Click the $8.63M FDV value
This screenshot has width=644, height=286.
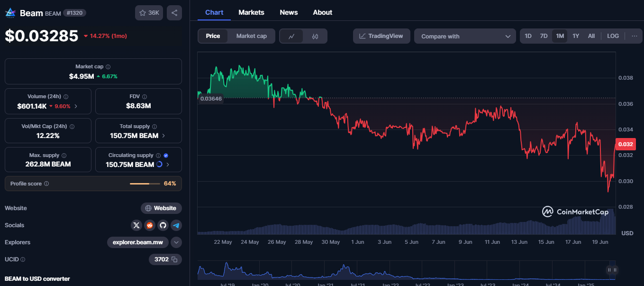tap(138, 106)
